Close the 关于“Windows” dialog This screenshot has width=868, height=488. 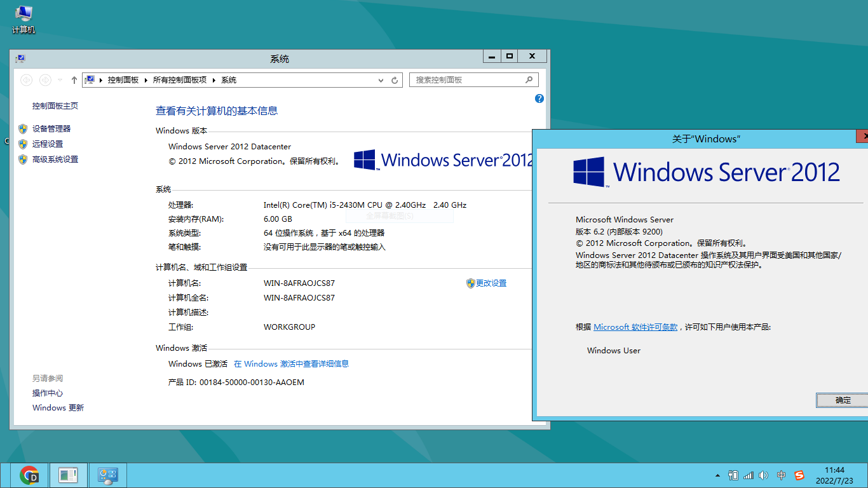click(x=862, y=136)
